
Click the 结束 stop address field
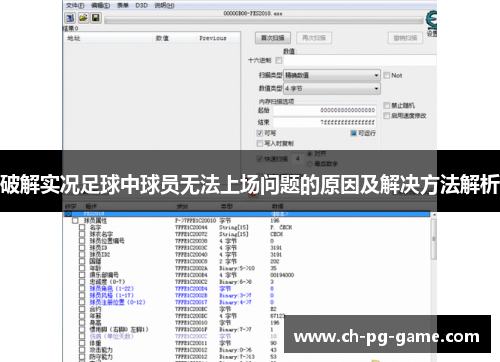325,122
